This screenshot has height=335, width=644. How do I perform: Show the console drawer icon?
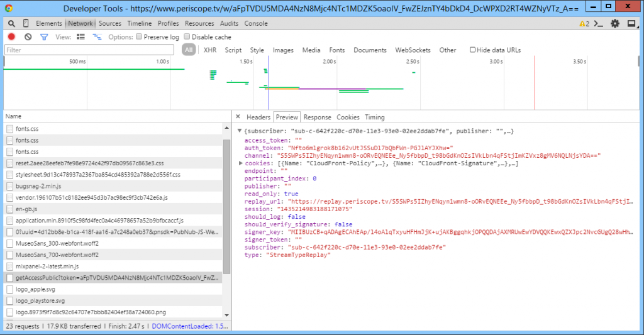click(599, 24)
